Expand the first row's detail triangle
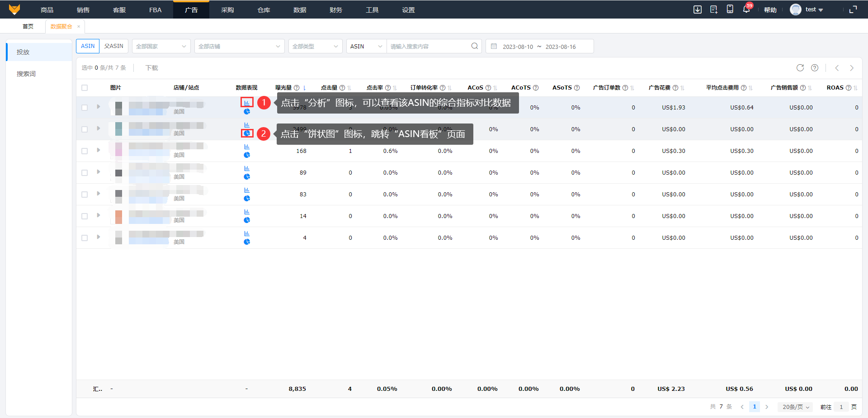 (x=99, y=107)
